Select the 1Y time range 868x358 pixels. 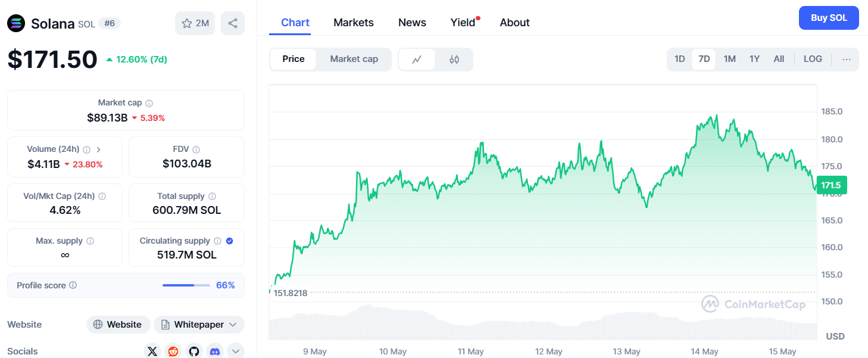755,59
